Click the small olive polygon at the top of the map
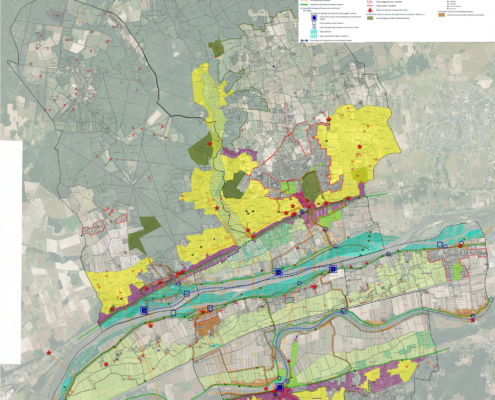 pos(216,49)
